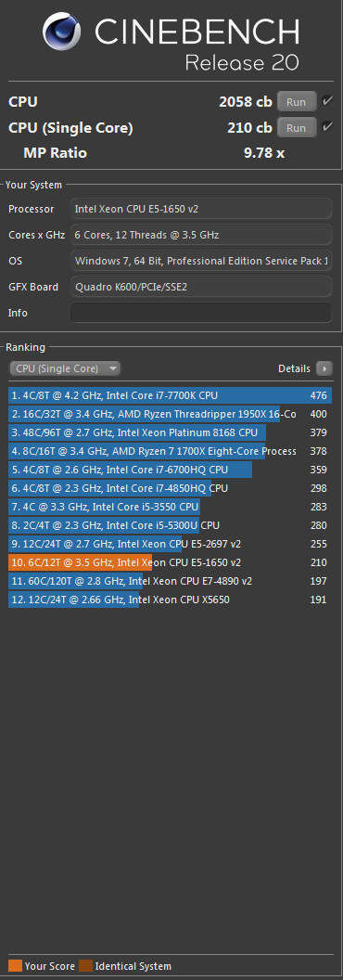The width and height of the screenshot is (343, 980).
Task: Expand ranking Details arrow button
Action: click(x=324, y=368)
